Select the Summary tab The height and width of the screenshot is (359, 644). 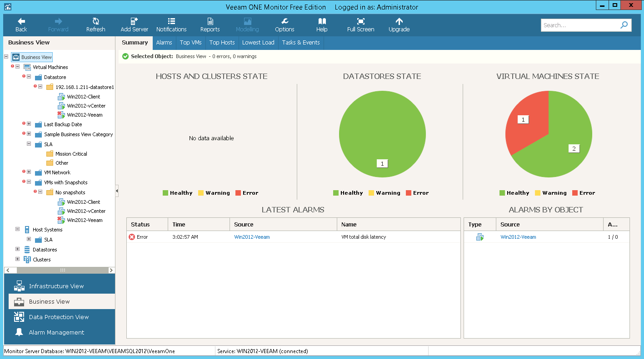point(135,43)
